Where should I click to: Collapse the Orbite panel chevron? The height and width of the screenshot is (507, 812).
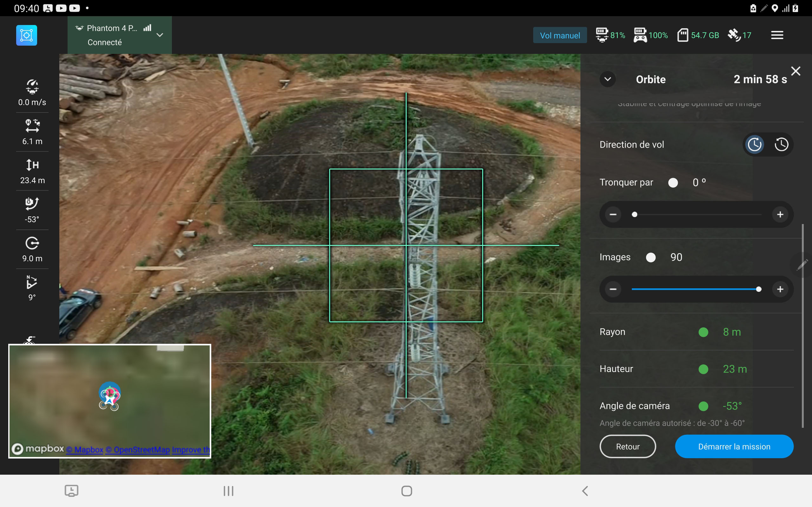click(x=607, y=79)
